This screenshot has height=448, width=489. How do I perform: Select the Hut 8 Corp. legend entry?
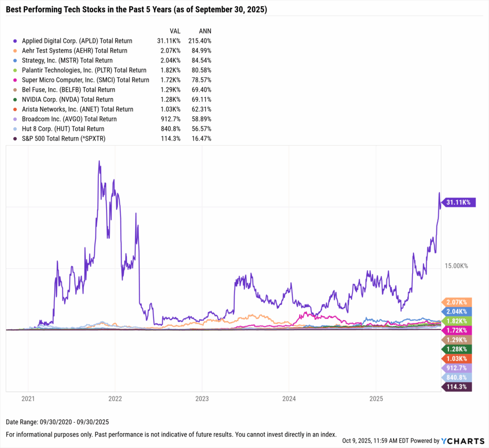pos(63,129)
